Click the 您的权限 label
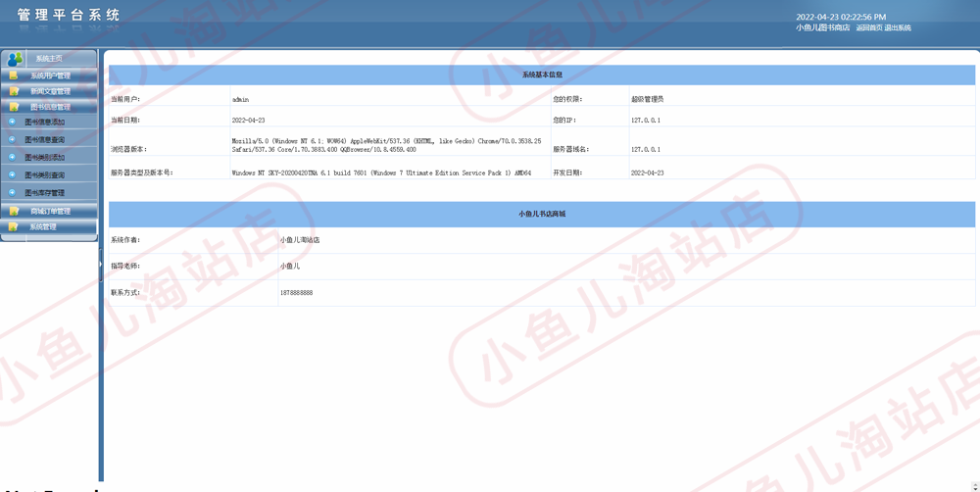This screenshot has height=492, width=980. tap(567, 99)
